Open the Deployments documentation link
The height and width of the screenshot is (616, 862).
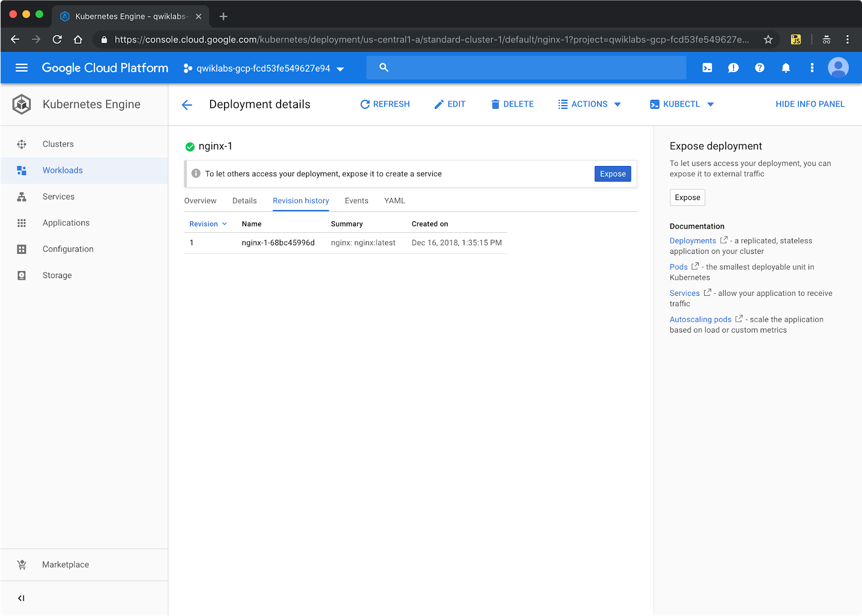(693, 241)
